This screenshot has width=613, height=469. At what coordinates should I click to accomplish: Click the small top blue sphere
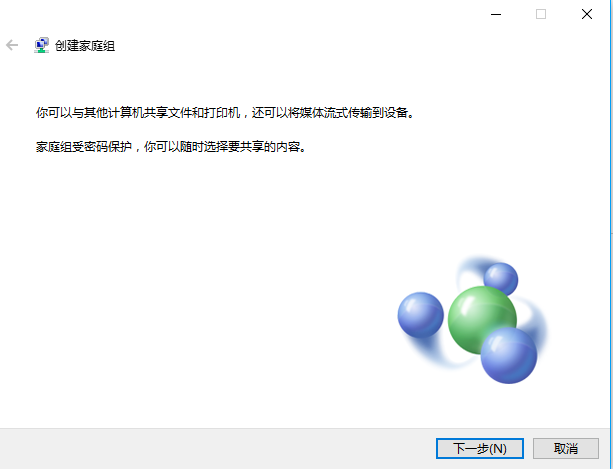coord(501,278)
